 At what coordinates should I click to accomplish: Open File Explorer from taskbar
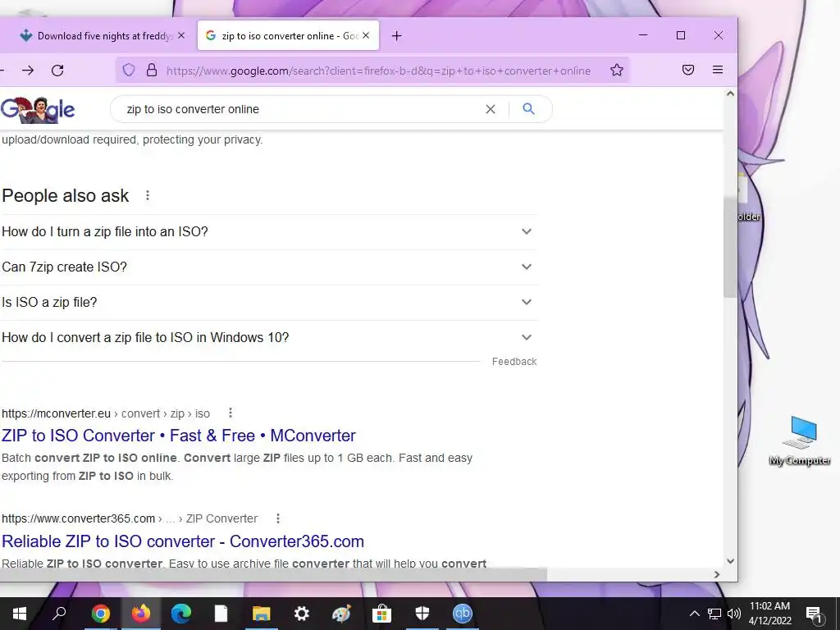click(262, 614)
